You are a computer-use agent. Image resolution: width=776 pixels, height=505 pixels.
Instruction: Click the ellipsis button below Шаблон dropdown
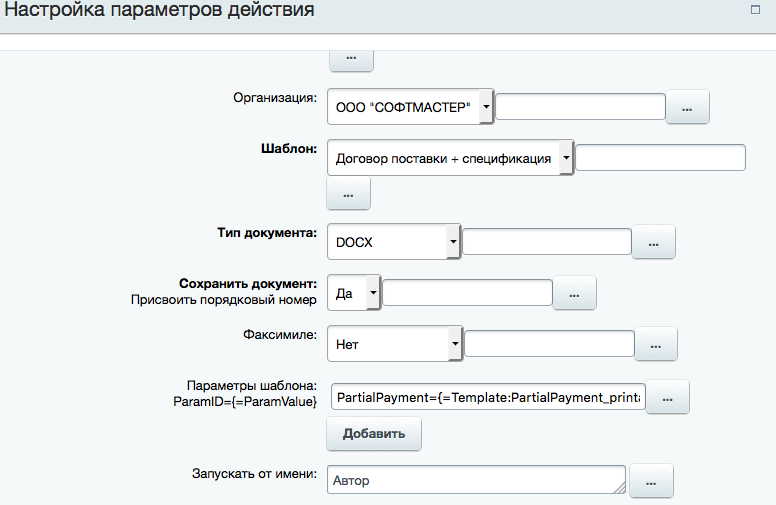[x=349, y=194]
